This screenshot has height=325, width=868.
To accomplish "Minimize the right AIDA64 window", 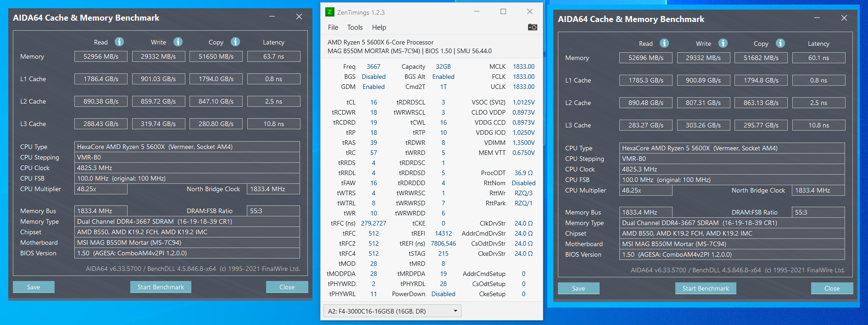I will pos(817,18).
